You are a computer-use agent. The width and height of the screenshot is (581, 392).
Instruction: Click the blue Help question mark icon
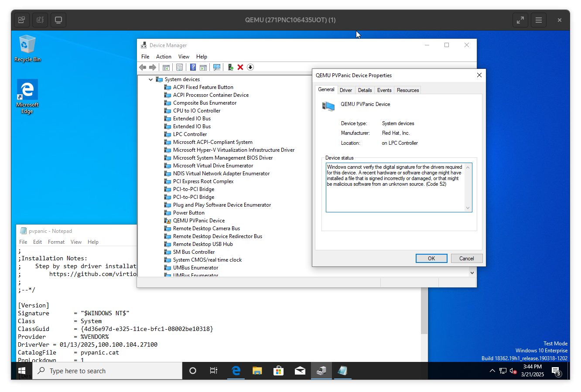click(193, 67)
